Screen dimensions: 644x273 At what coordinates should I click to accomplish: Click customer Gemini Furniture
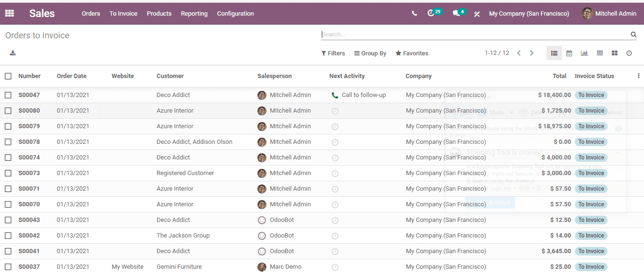pos(179,267)
